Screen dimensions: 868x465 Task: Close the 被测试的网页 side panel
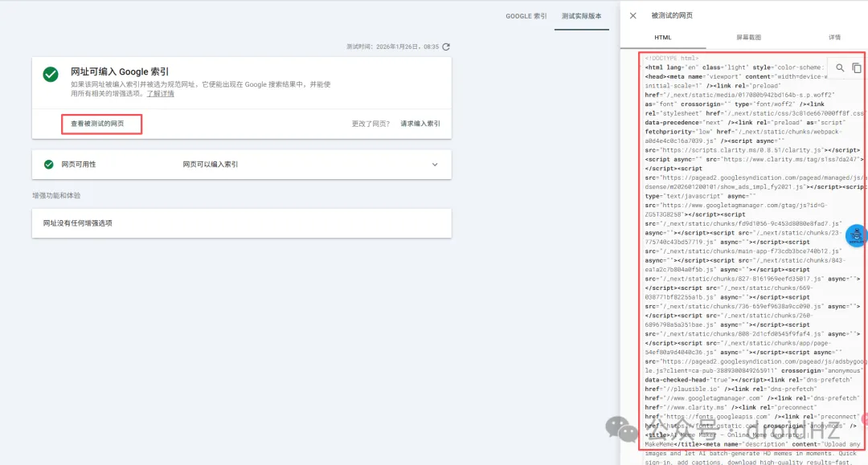coord(633,15)
